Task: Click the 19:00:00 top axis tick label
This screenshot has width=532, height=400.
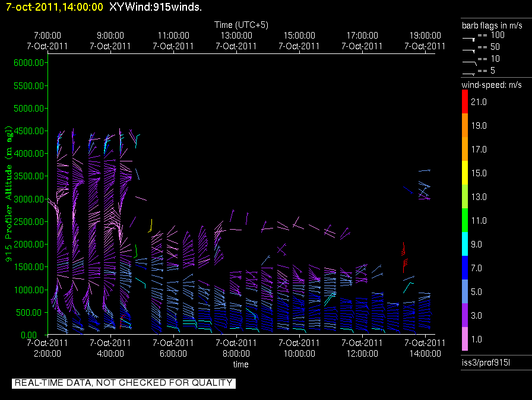Action: pos(425,36)
